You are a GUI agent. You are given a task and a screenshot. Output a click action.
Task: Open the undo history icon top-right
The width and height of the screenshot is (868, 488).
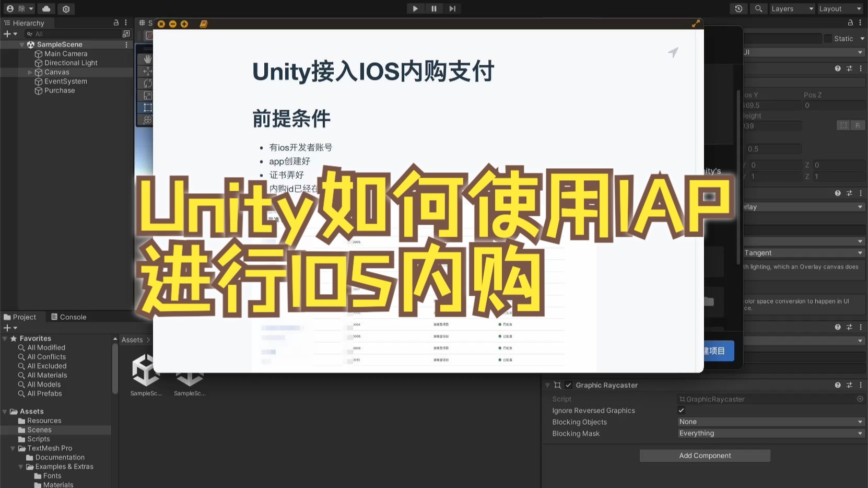[737, 8]
